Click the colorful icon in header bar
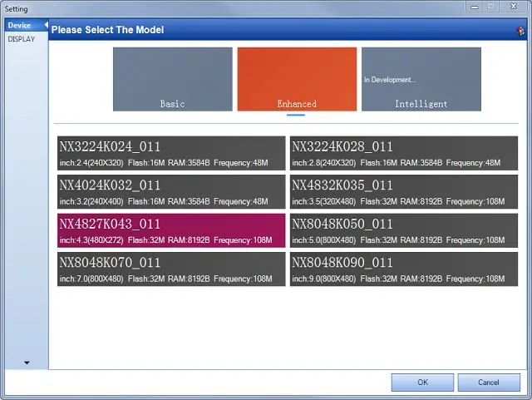This screenshot has height=400, width=532. (520, 32)
